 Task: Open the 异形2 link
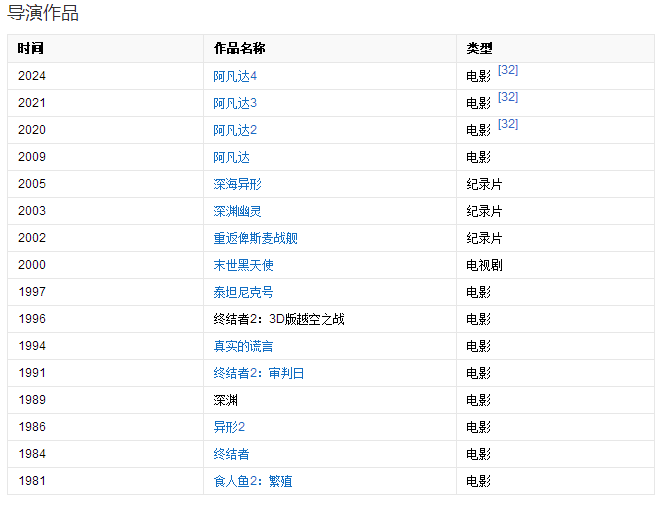point(229,427)
